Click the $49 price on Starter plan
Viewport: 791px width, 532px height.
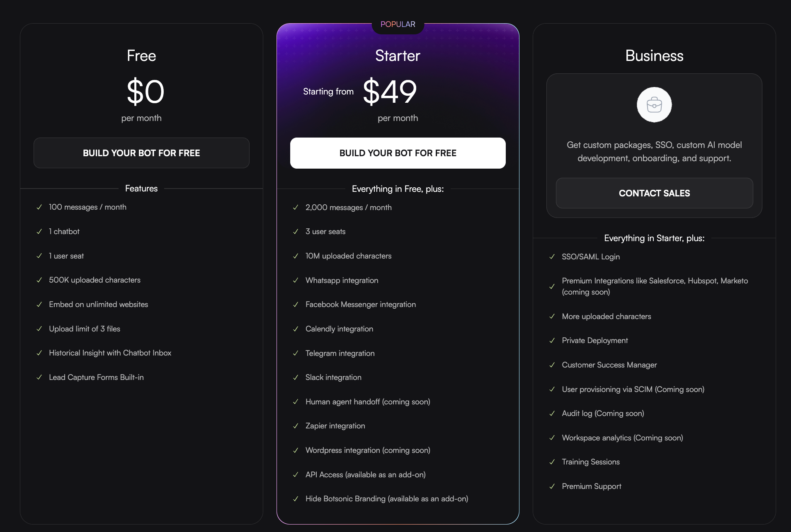[390, 92]
